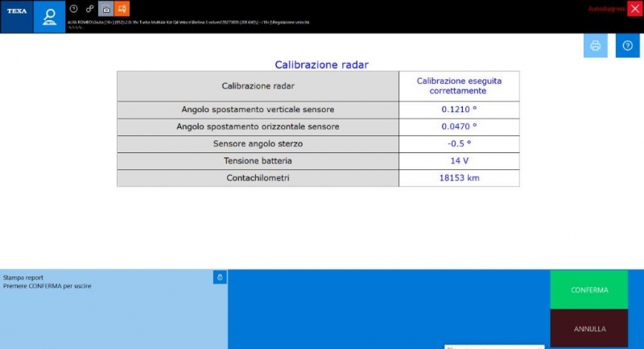Image resolution: width=644 pixels, height=349 pixels.
Task: Click the lock icon on the message panel
Action: 220,277
